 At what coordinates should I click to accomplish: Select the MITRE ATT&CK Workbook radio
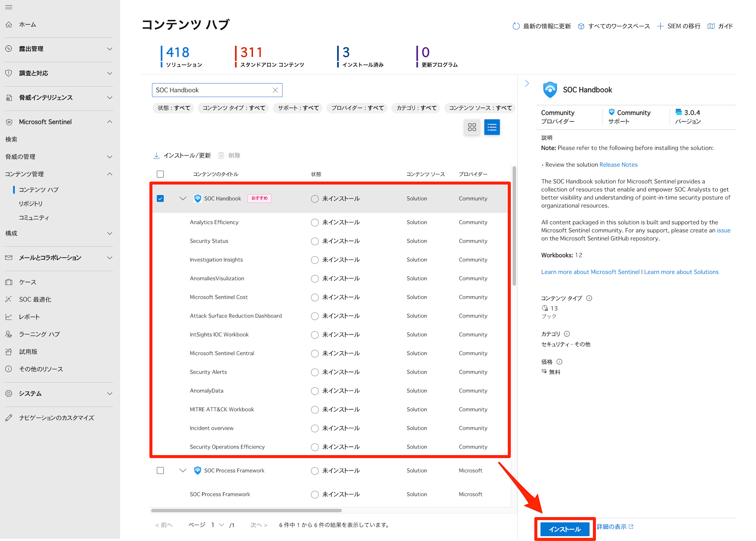coord(314,410)
